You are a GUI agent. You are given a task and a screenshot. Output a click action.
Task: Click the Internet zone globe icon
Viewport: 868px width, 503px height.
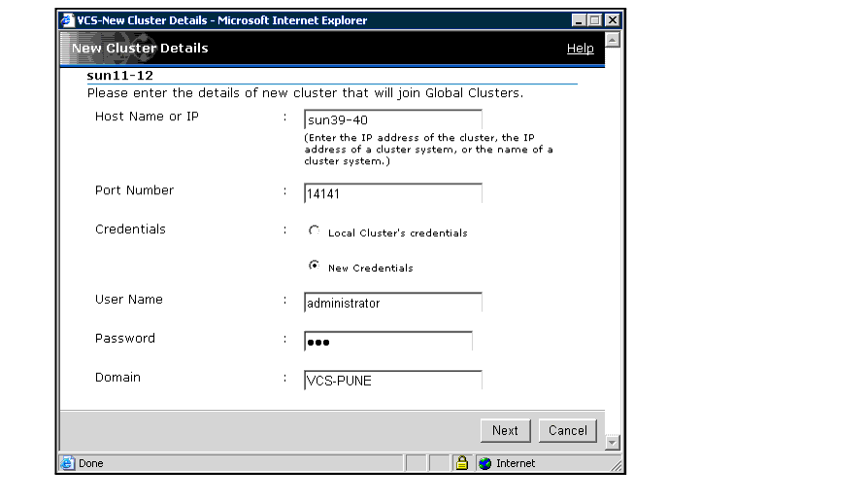click(x=484, y=463)
